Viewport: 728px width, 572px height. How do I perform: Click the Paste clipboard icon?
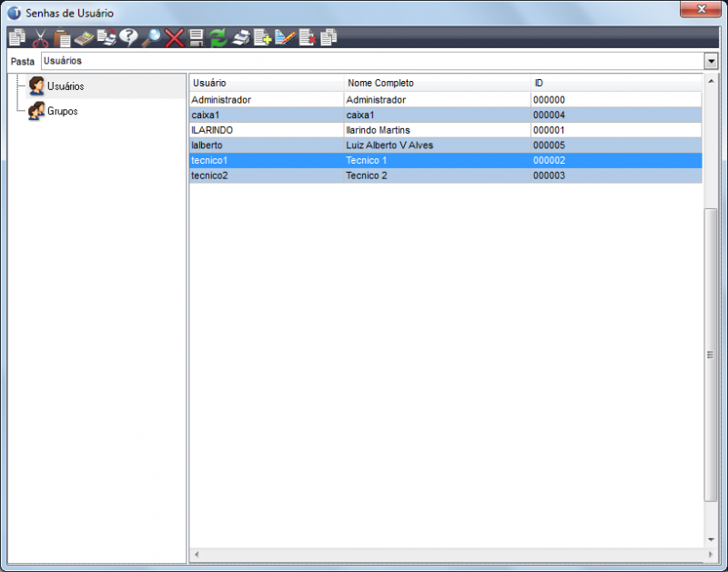click(62, 38)
